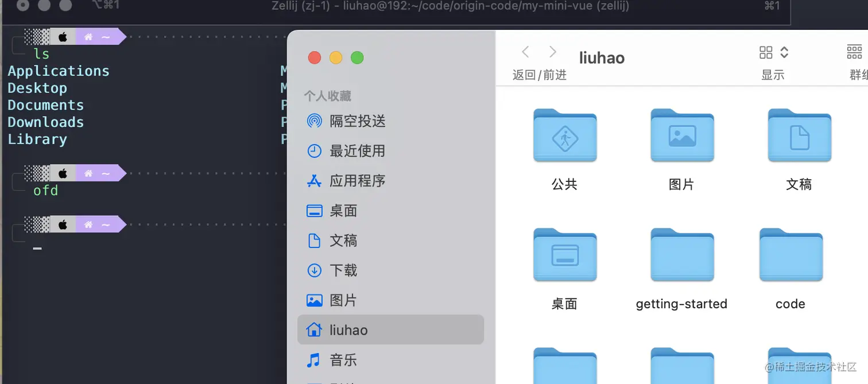Click the Zellij terminal window title

tap(451, 6)
